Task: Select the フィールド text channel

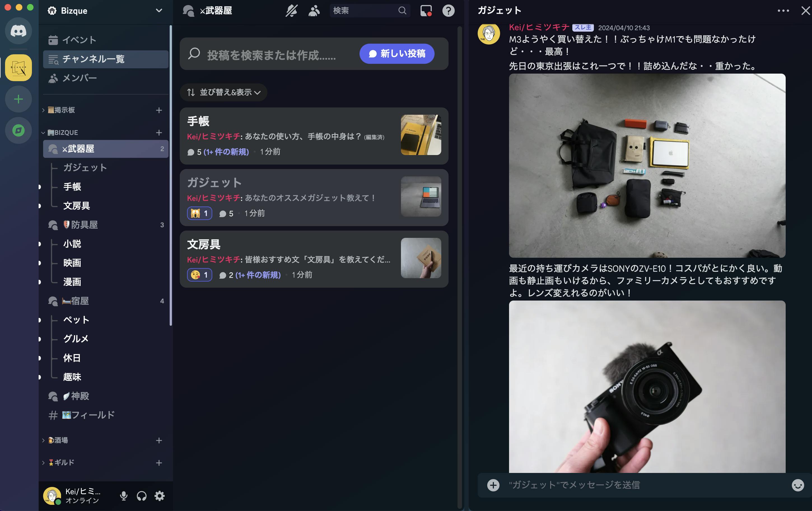Action: pyautogui.click(x=106, y=415)
